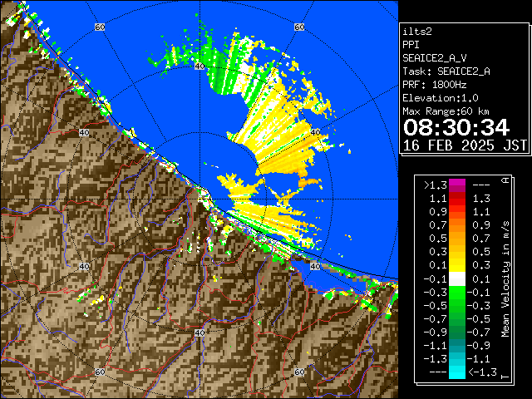Pick the white swatch in the velocity legend
This screenshot has height=399, width=532.
click(x=457, y=279)
